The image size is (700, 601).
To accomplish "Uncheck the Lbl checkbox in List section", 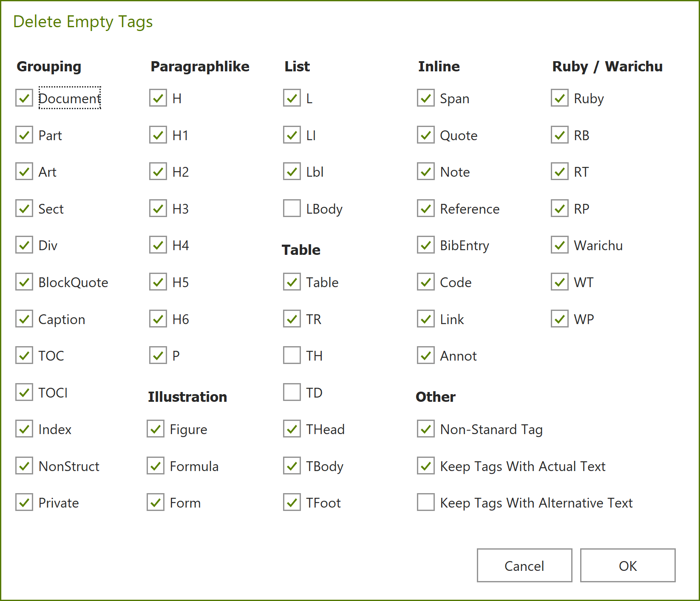I will pos(292,172).
